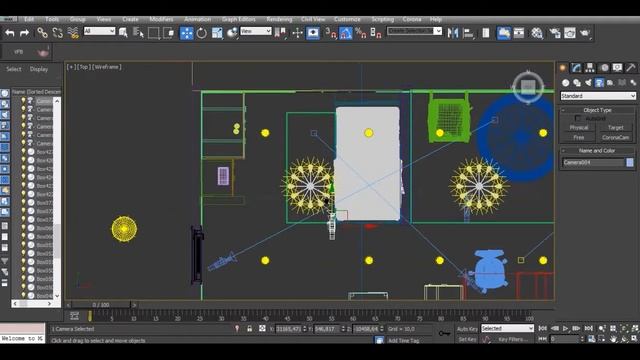Click the Target camera button
The height and width of the screenshot is (360, 640).
pyautogui.click(x=616, y=128)
